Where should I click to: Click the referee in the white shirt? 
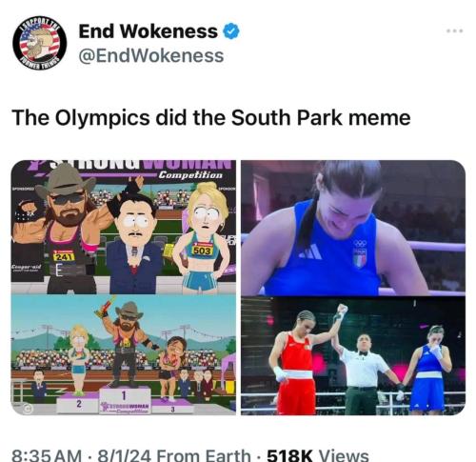(362, 373)
